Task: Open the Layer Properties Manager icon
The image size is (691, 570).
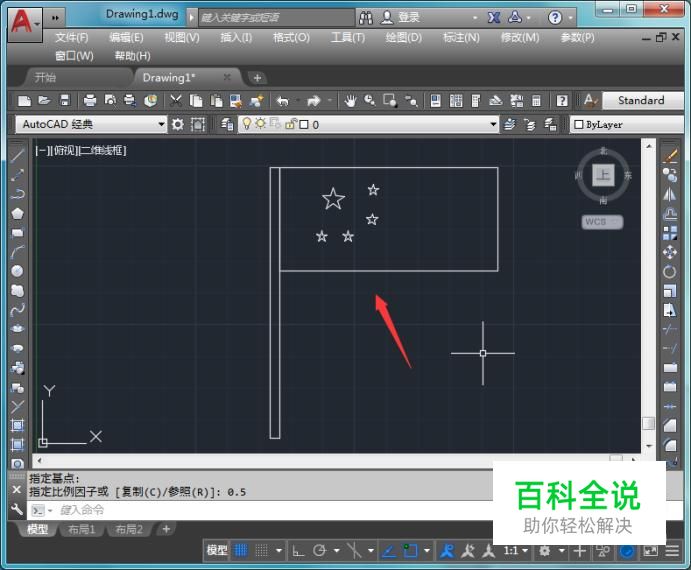Action: pos(227,125)
